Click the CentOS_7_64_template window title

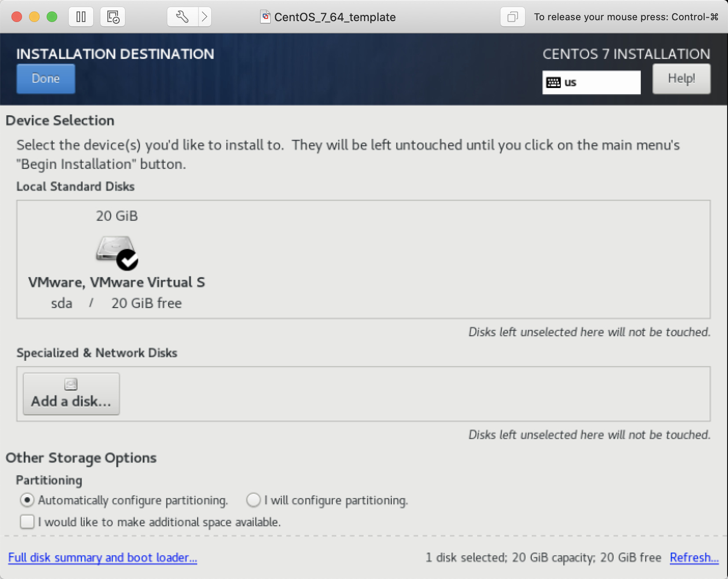point(335,17)
